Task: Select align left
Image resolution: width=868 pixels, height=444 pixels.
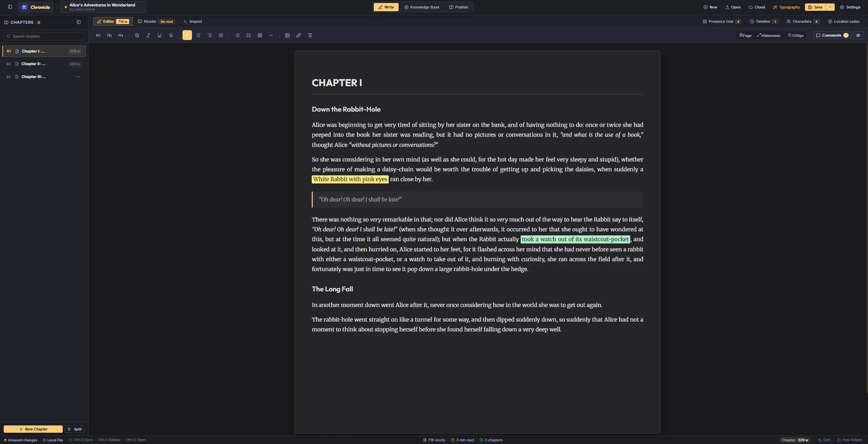Action: [187, 35]
